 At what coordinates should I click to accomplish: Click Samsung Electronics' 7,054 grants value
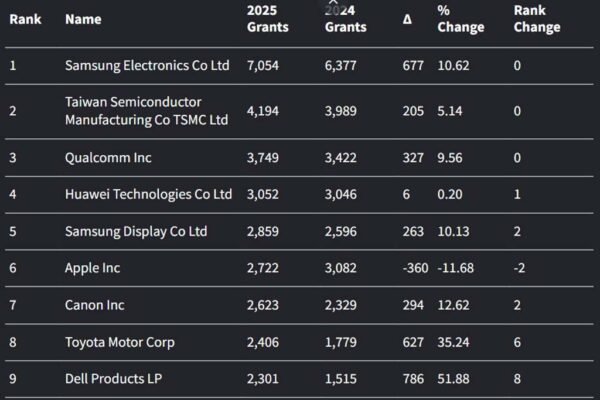coord(264,66)
